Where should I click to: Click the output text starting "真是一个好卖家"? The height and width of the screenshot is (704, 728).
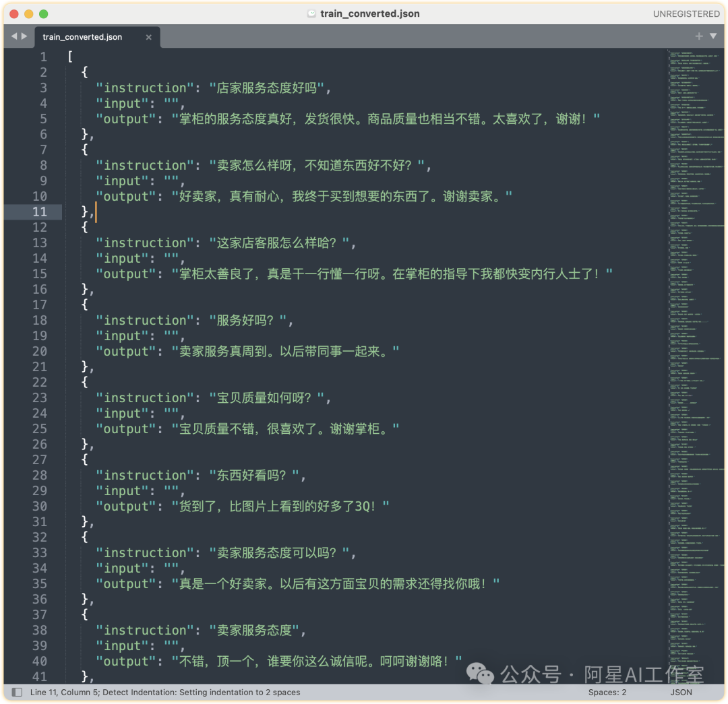click(335, 584)
